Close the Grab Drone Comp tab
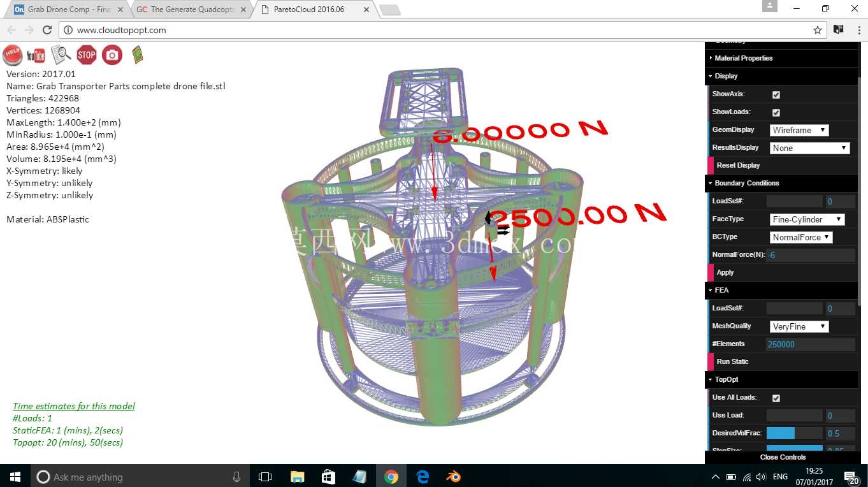868x487 pixels. 121,10
